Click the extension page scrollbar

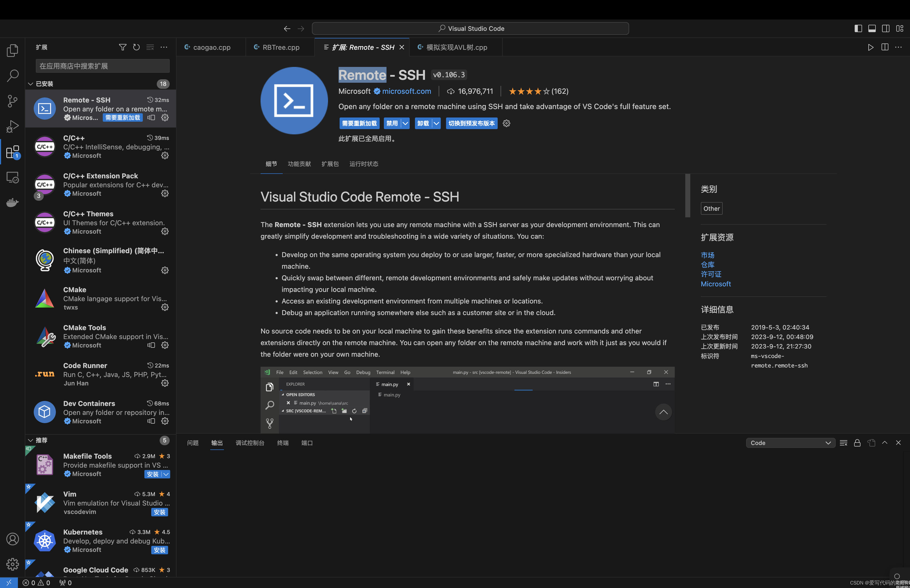point(687,195)
